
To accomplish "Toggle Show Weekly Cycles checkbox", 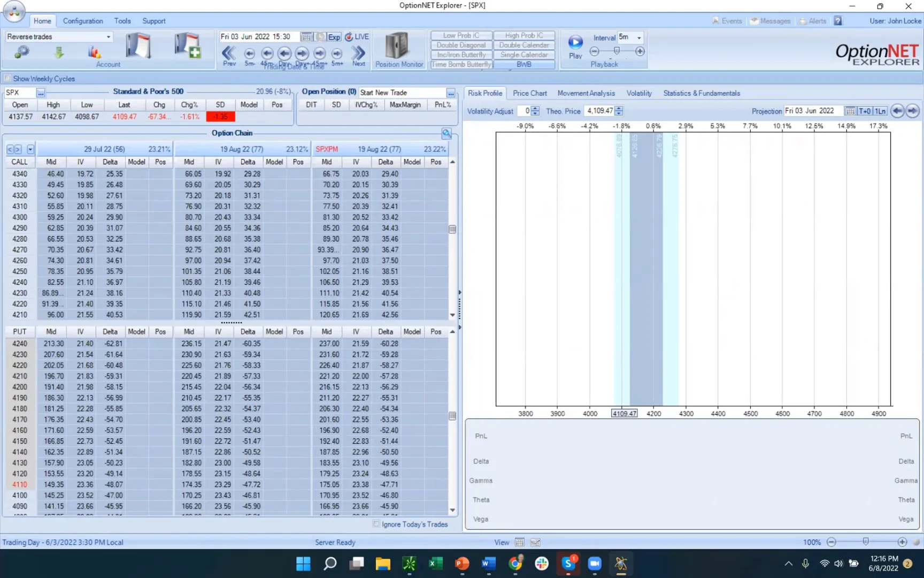I will [7, 78].
